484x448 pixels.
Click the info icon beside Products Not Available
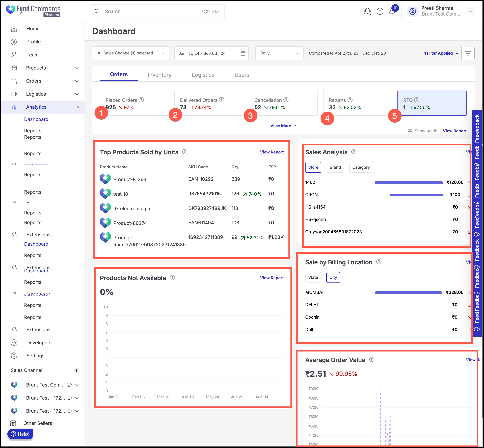pos(173,278)
